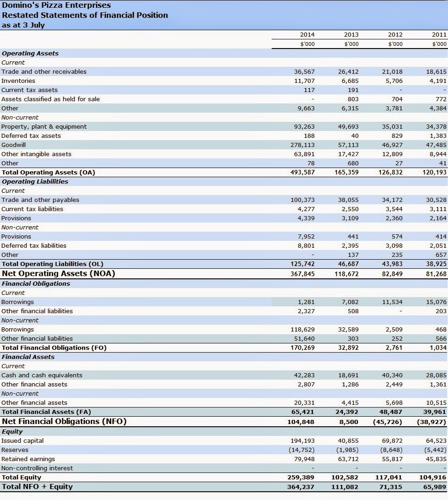
Task: Click Net Operating Assets 2014 value 367,845
Action: click(x=302, y=274)
